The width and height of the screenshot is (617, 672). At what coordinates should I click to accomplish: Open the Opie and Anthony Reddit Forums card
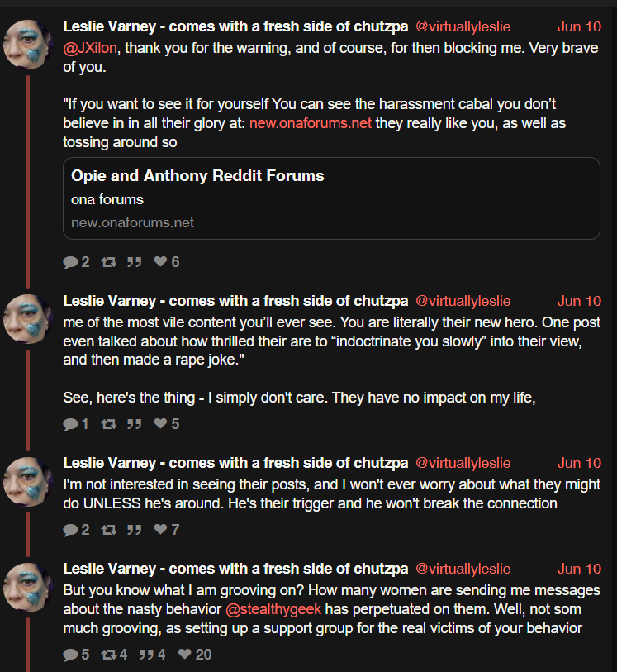pyautogui.click(x=331, y=198)
